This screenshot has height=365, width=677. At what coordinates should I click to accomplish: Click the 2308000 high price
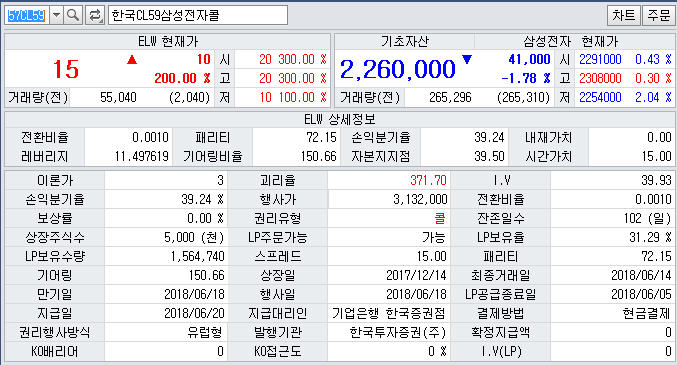[600, 78]
